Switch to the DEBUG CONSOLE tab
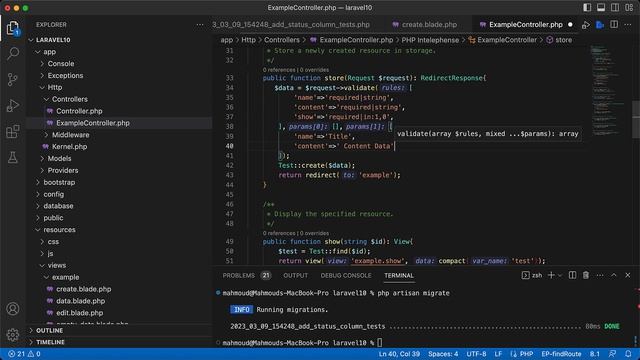This screenshot has height=360, width=640. coord(346,276)
